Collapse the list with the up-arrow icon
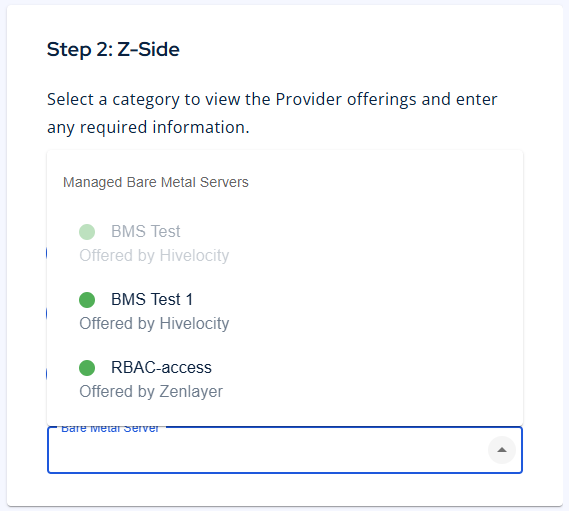Image resolution: width=569 pixels, height=511 pixels. pyautogui.click(x=502, y=450)
